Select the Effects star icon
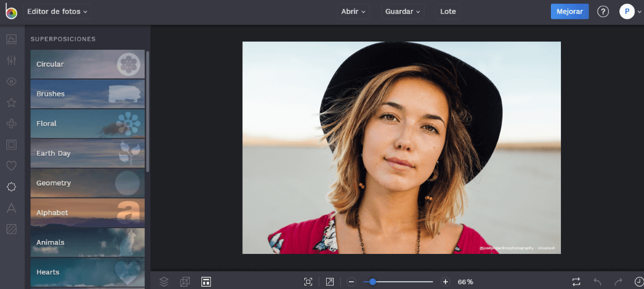 (11, 102)
